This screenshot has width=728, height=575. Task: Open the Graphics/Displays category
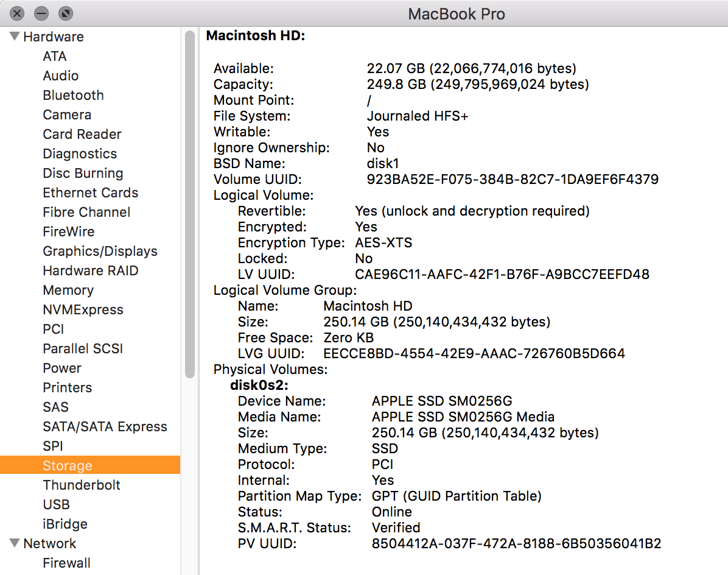click(x=100, y=251)
